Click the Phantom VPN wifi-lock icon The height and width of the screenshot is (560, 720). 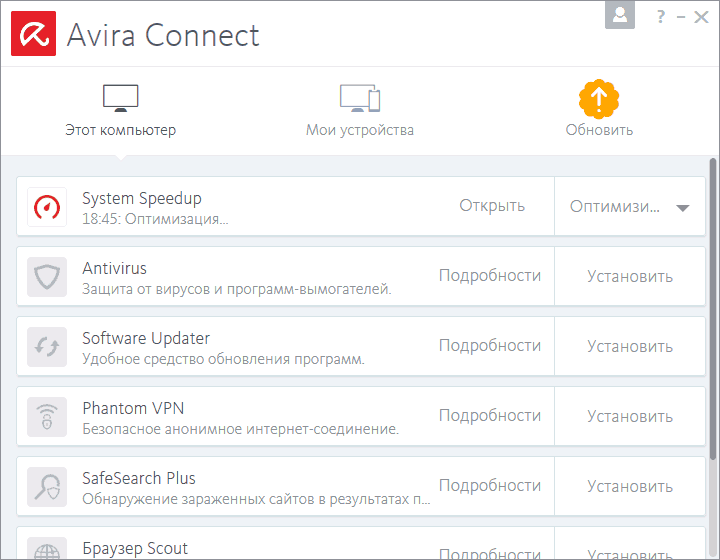[x=47, y=417]
